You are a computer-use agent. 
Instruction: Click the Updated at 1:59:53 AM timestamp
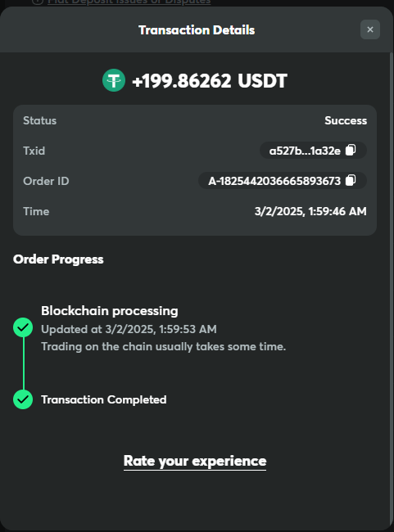pyautogui.click(x=129, y=329)
